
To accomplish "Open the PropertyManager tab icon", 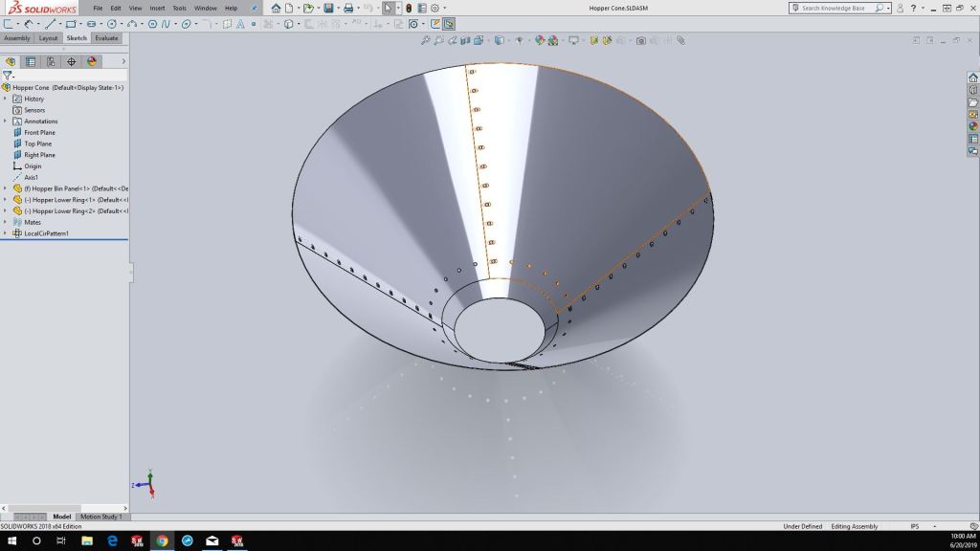I will pyautogui.click(x=31, y=61).
